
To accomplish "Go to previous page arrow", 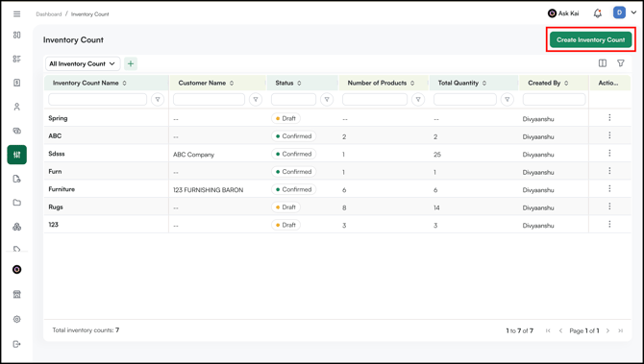I will pos(560,330).
